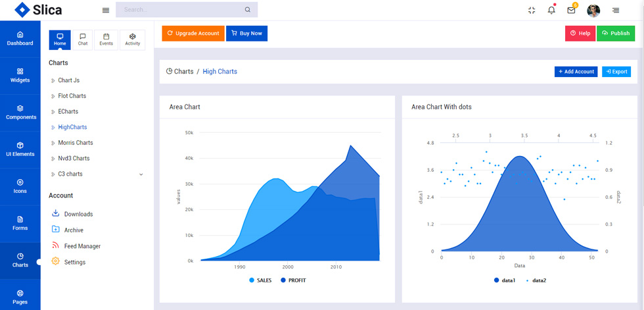Select HighCharts menu item
Viewport: 644px width, 310px height.
pyautogui.click(x=72, y=127)
